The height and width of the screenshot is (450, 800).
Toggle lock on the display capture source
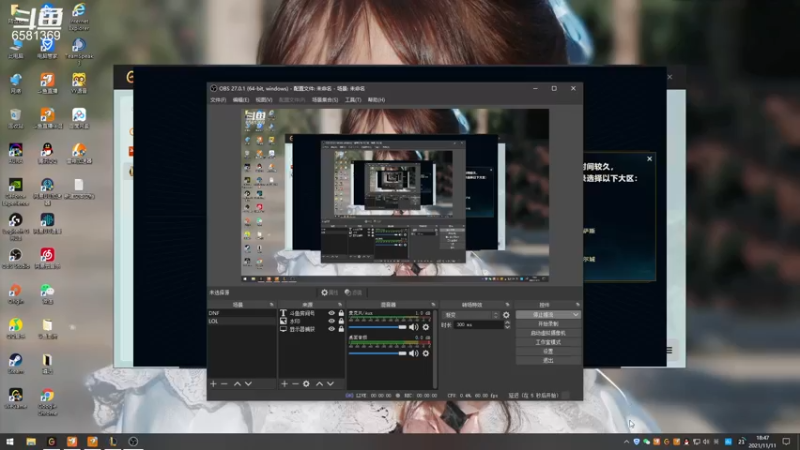coord(341,330)
